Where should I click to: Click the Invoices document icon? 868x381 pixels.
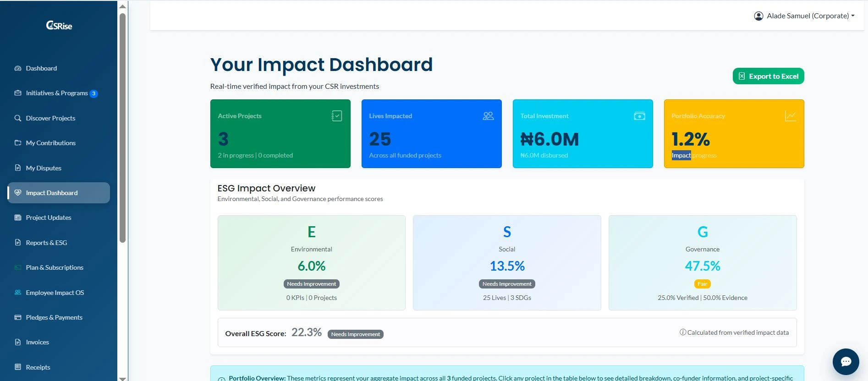[x=18, y=342]
